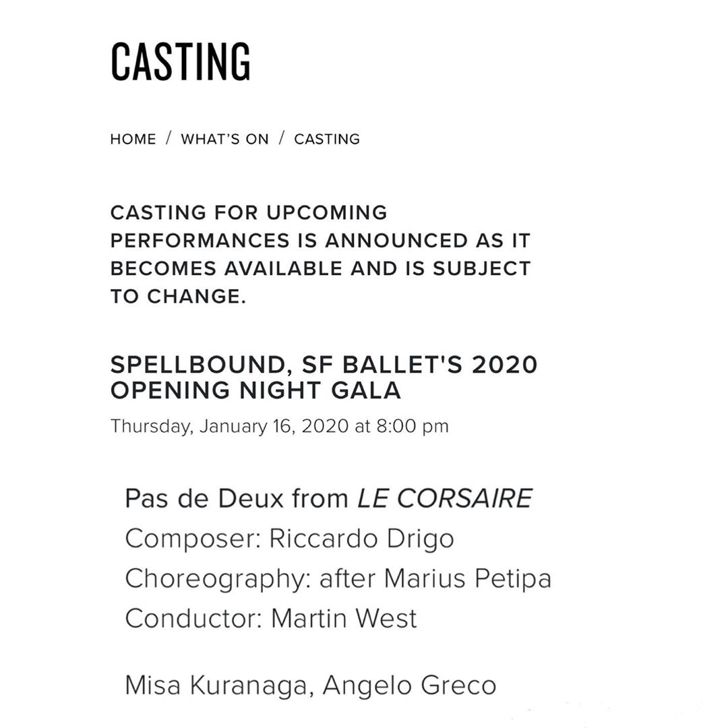Open the WHAT'S ON breadcrumb link

(224, 140)
